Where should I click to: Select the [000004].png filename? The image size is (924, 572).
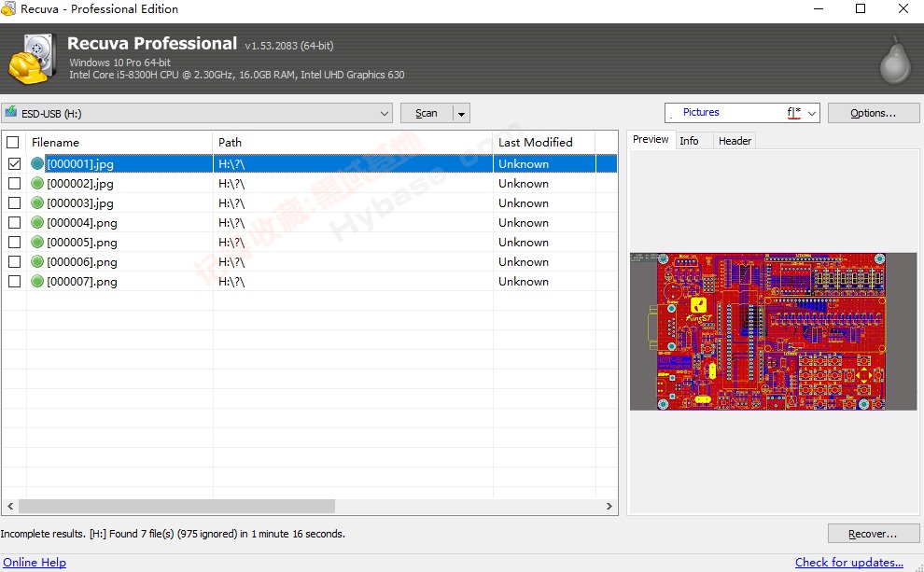click(82, 223)
